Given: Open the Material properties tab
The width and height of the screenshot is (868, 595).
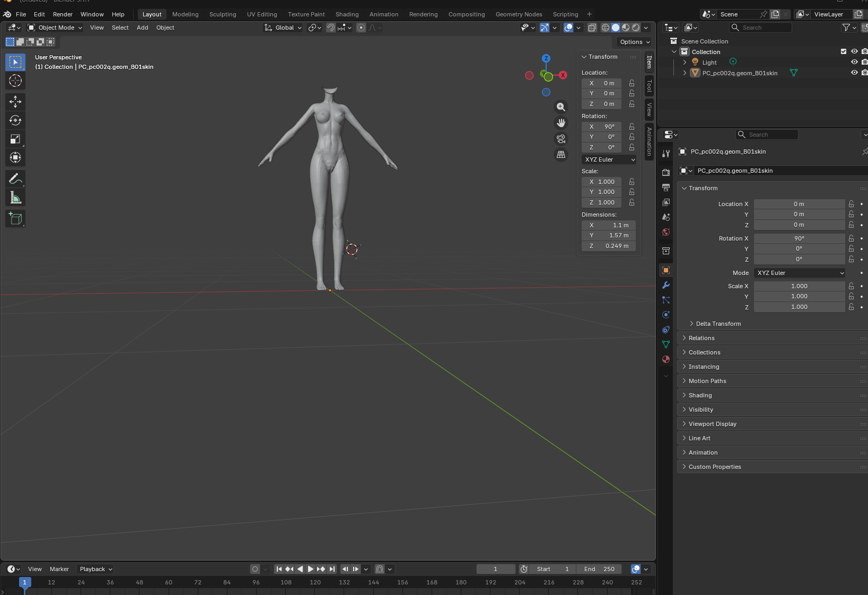Looking at the screenshot, I should point(666,359).
